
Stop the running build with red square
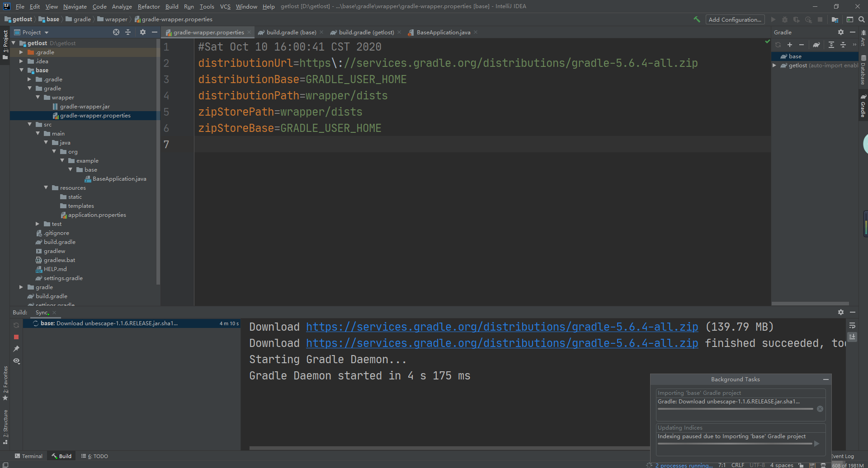click(16, 337)
